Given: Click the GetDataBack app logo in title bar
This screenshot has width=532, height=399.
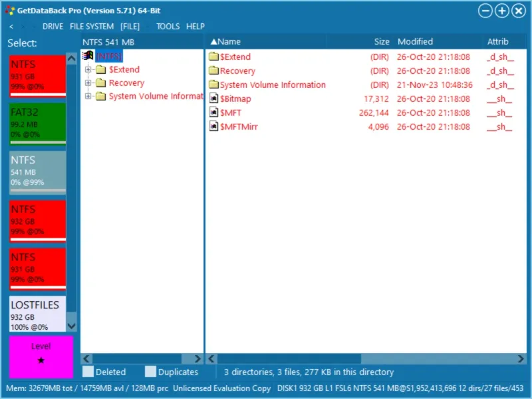Looking at the screenshot, I should point(10,11).
